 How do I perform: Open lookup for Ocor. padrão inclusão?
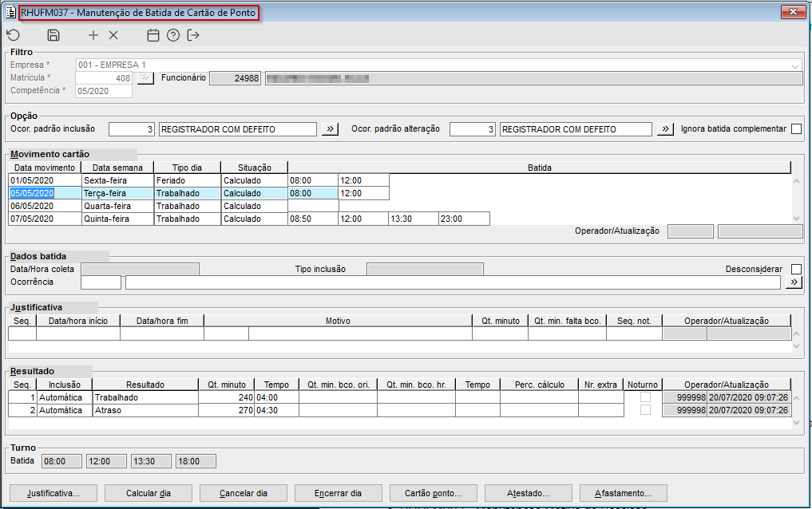331,129
